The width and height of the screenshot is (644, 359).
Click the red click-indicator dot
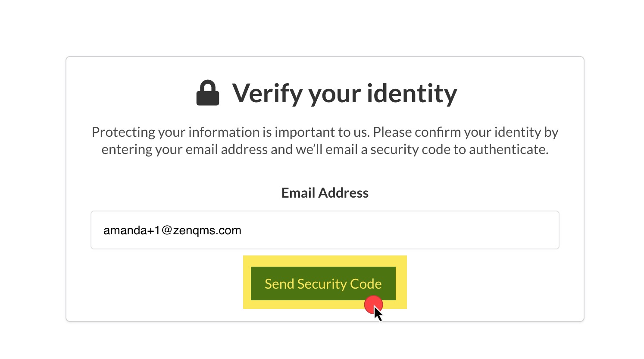pyautogui.click(x=373, y=305)
